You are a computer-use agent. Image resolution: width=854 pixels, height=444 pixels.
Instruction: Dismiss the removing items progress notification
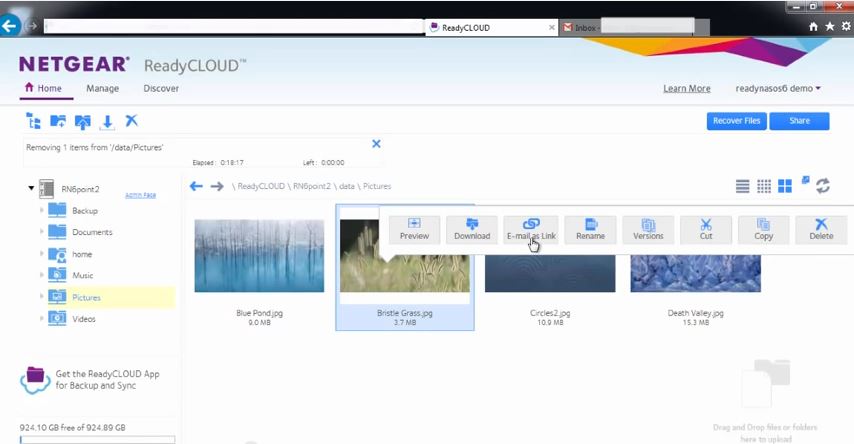(x=376, y=144)
